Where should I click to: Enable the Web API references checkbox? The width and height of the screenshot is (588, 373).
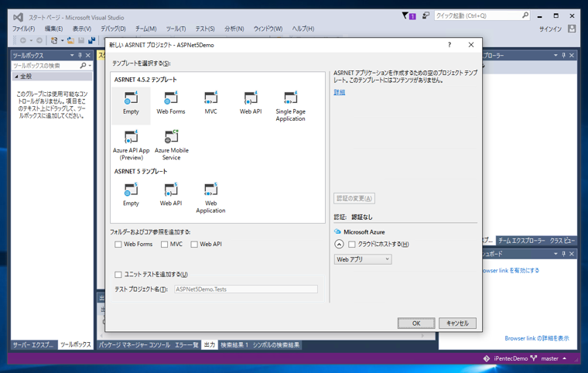coord(194,245)
